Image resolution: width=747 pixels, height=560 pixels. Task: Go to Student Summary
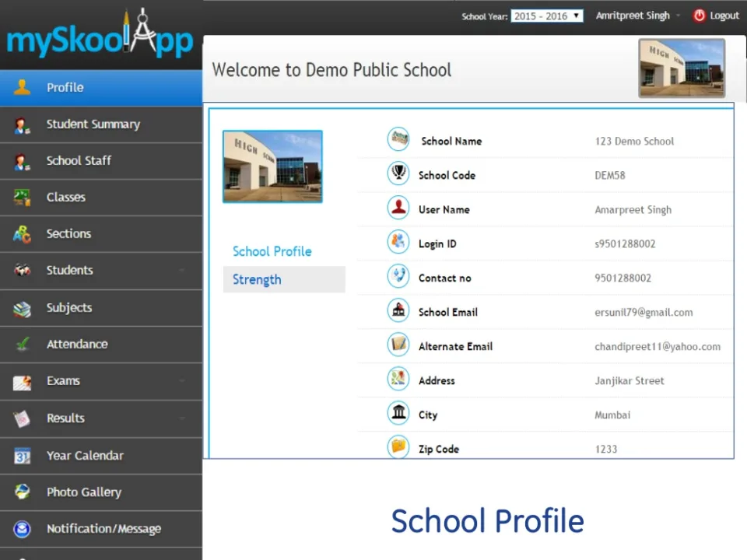(x=101, y=124)
